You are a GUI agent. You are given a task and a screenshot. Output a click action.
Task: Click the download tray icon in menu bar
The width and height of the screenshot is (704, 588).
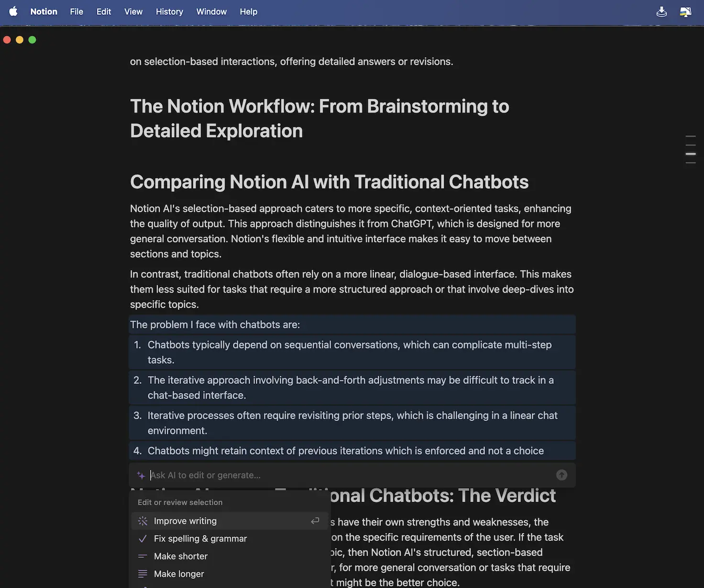tap(661, 11)
